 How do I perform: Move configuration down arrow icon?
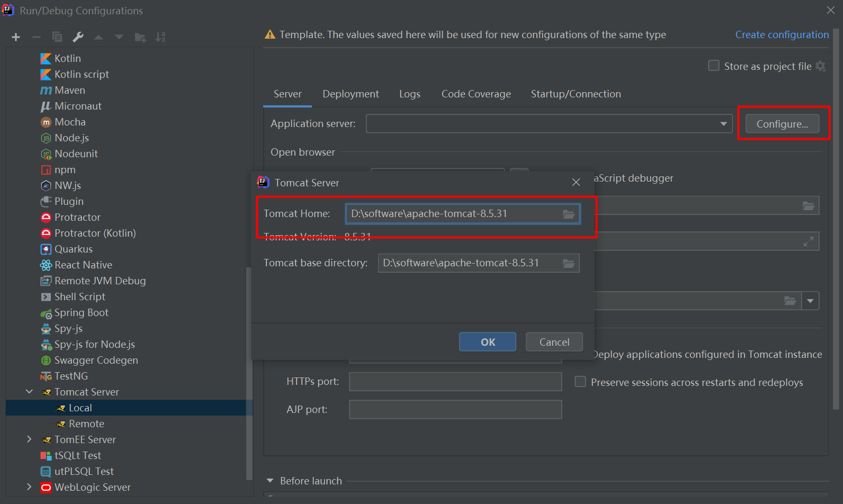(x=119, y=37)
